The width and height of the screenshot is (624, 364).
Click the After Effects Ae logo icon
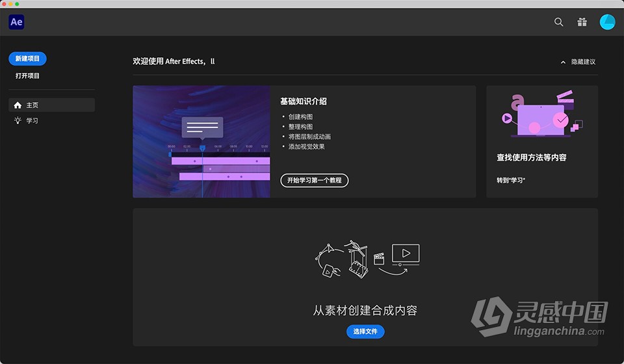coord(16,22)
